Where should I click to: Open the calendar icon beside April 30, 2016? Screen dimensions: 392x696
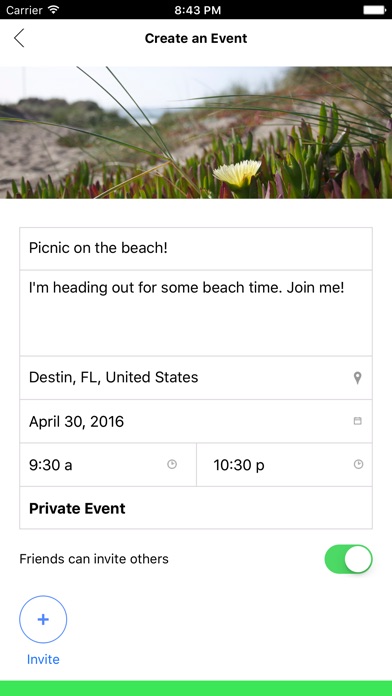357,421
